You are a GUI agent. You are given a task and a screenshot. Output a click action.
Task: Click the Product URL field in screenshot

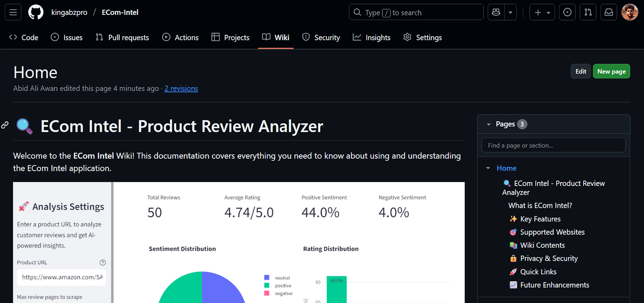(x=61, y=277)
